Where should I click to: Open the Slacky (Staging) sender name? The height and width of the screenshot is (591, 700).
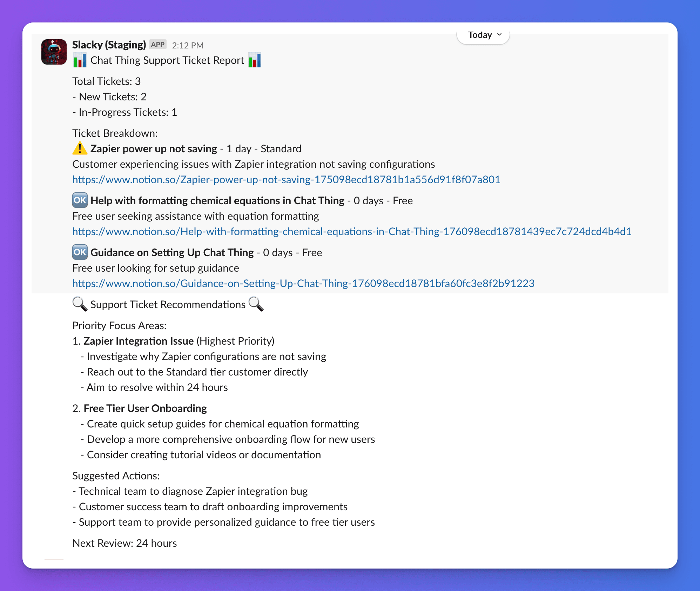[109, 45]
